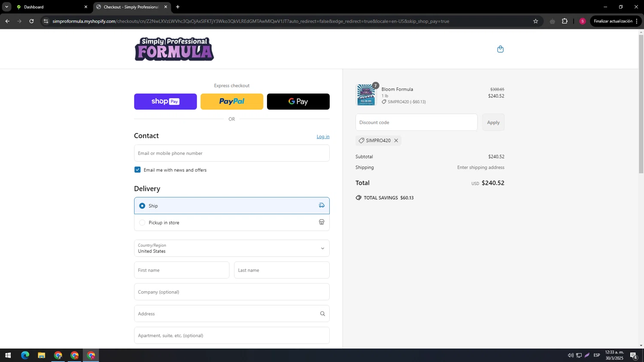
Task: Click the Chrome back arrow
Action: pos(7,21)
